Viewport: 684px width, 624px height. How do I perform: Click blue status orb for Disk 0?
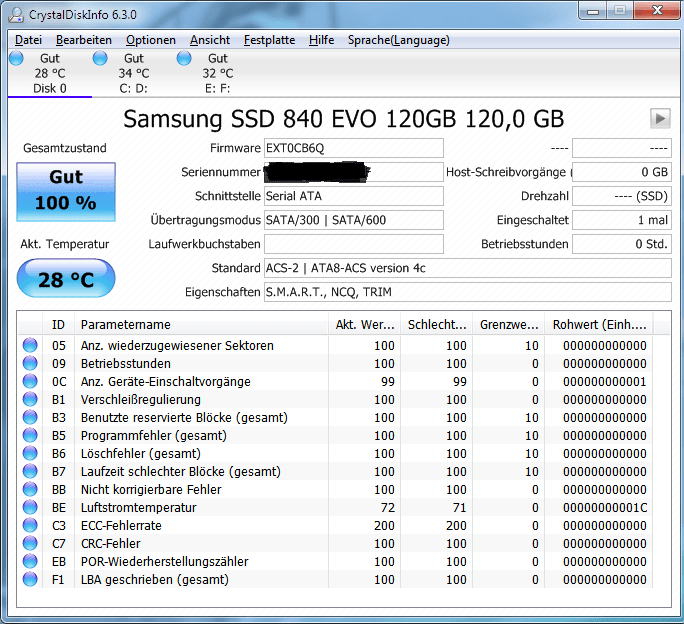[17, 58]
